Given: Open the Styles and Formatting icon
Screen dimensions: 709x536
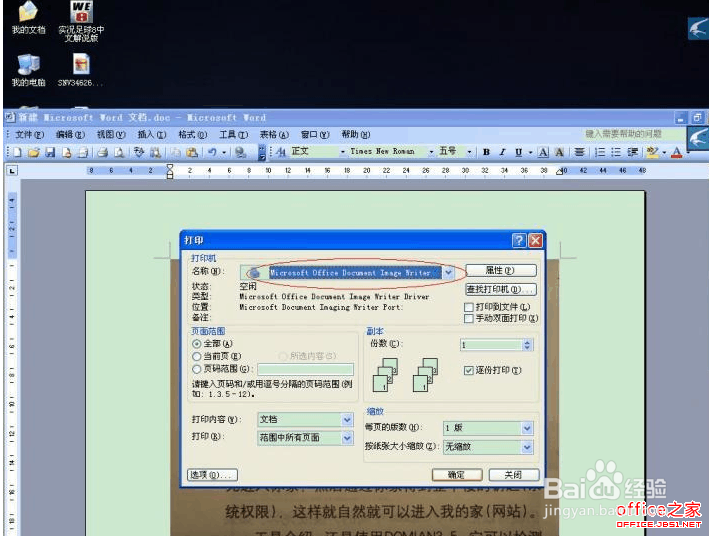Looking at the screenshot, I should click(281, 152).
